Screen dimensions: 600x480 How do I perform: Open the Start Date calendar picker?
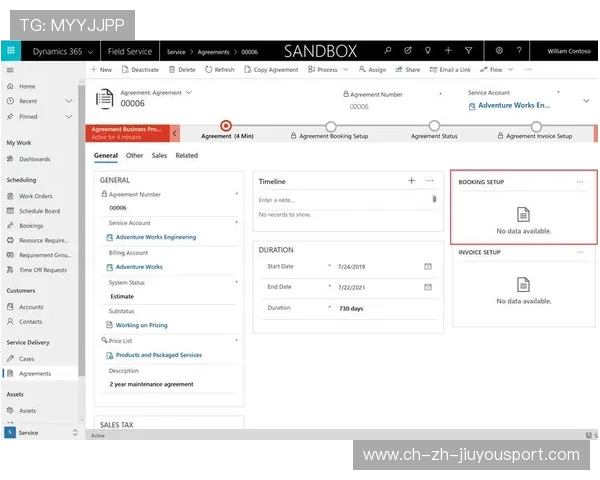click(427, 266)
